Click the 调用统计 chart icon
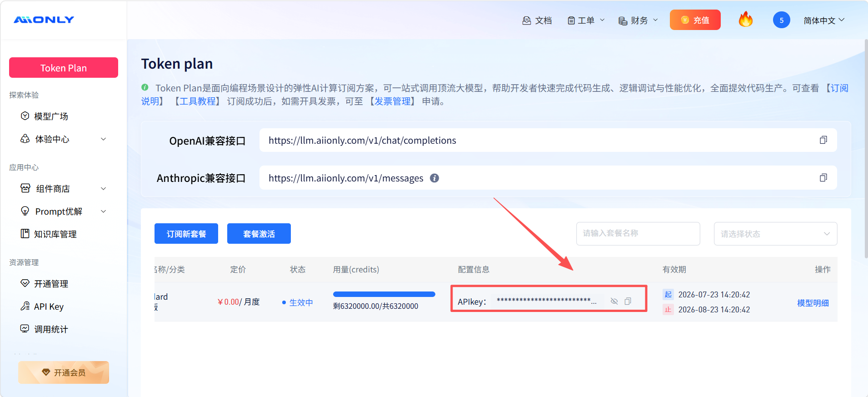Viewport: 868px width, 397px height. point(25,329)
